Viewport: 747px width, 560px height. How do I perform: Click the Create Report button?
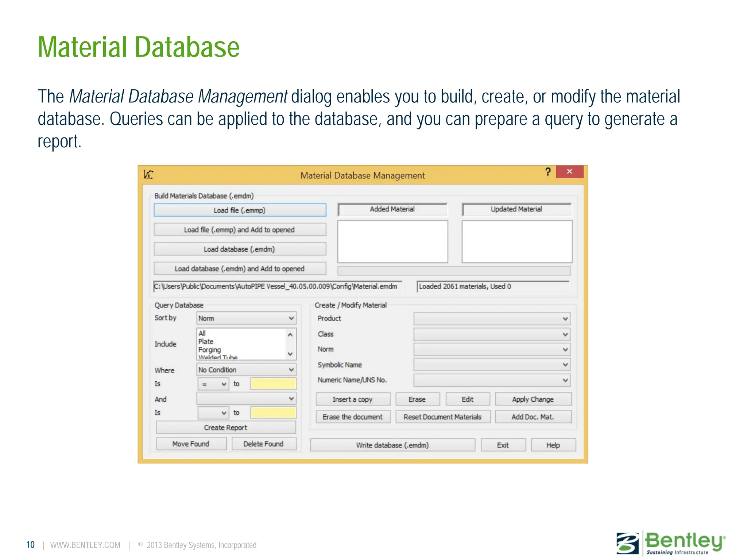pos(226,428)
